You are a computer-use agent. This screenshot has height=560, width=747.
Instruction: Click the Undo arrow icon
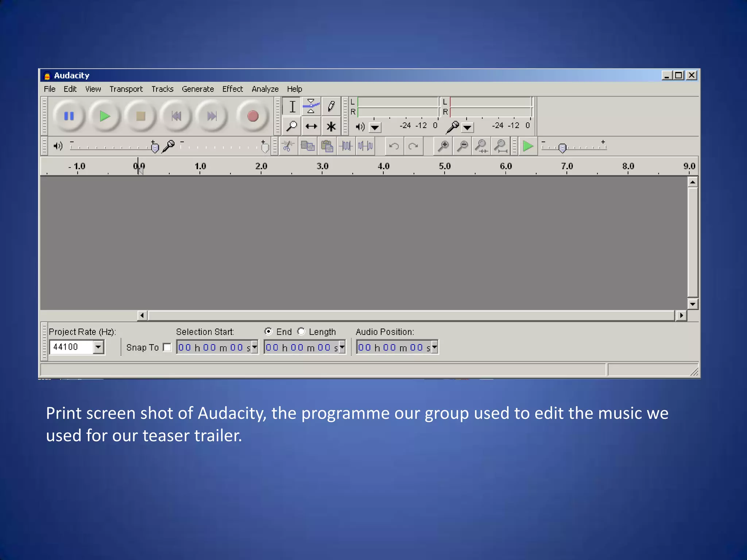(x=394, y=146)
